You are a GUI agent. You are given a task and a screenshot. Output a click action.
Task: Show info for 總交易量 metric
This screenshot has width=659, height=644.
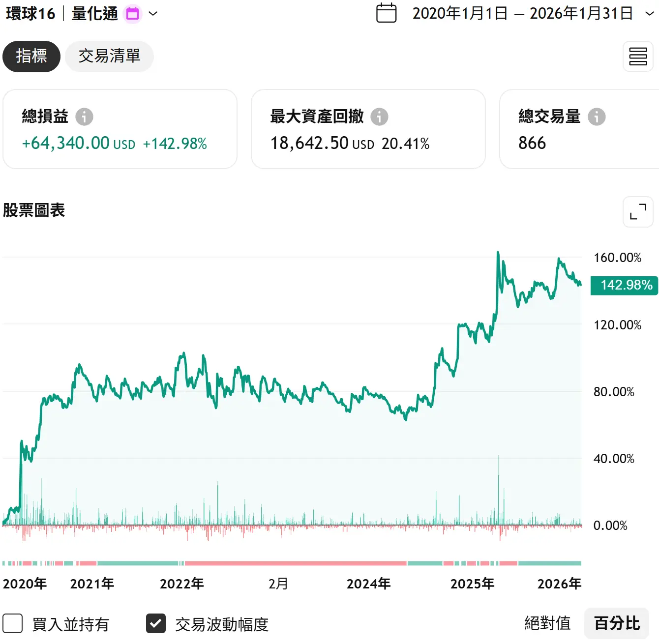coord(597,117)
